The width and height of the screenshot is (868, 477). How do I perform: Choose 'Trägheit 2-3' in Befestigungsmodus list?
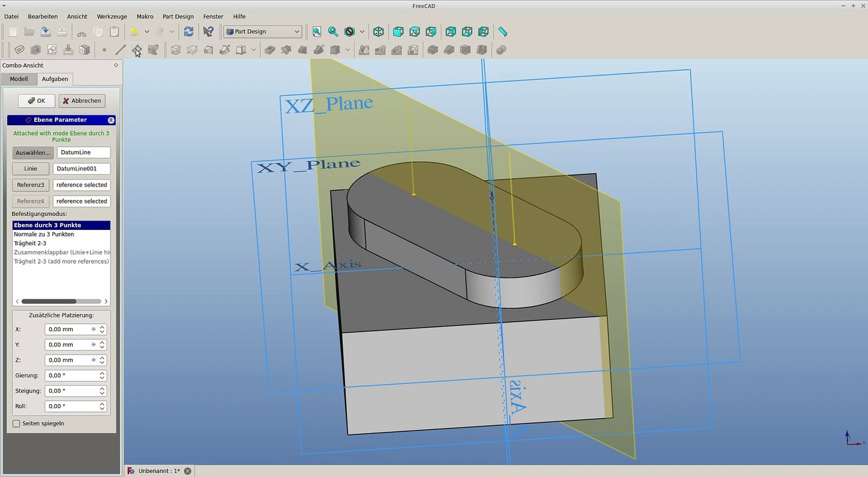pos(30,243)
